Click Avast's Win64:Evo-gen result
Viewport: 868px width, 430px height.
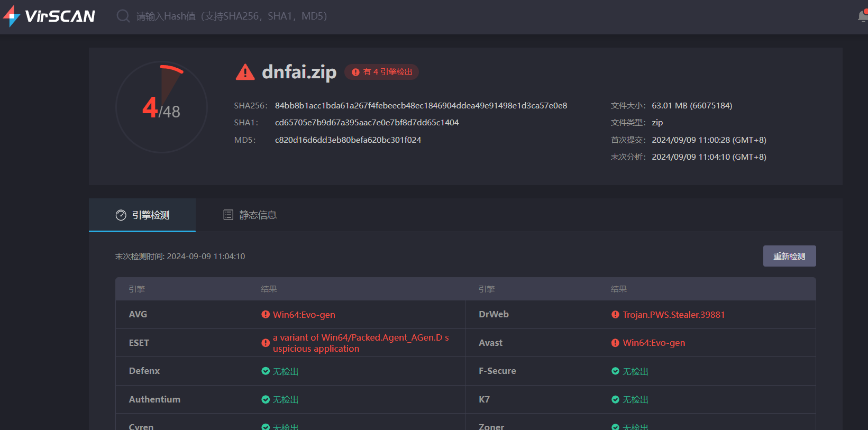(x=654, y=343)
